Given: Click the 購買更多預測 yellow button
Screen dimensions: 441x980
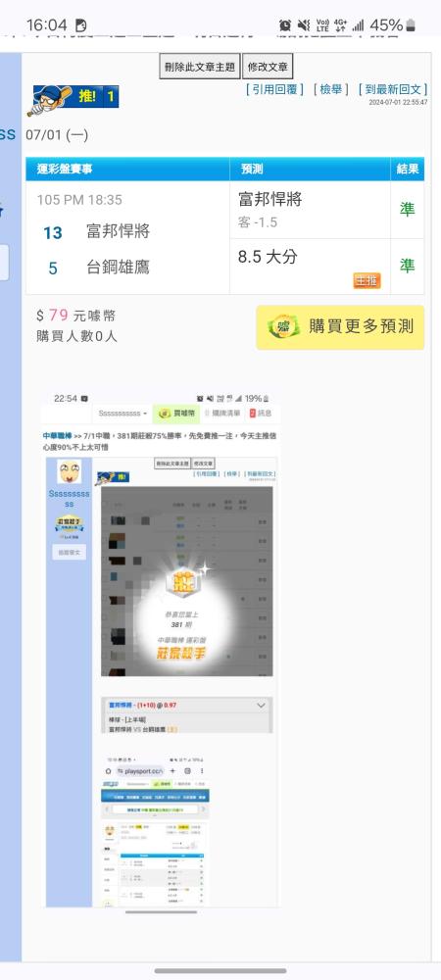Looking at the screenshot, I should [x=340, y=327].
